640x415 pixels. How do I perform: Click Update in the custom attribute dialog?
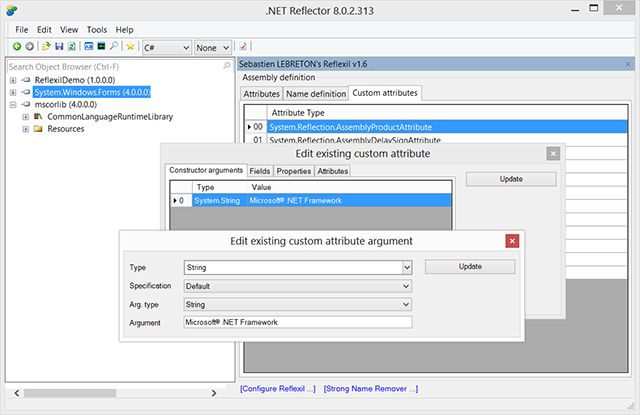click(511, 179)
